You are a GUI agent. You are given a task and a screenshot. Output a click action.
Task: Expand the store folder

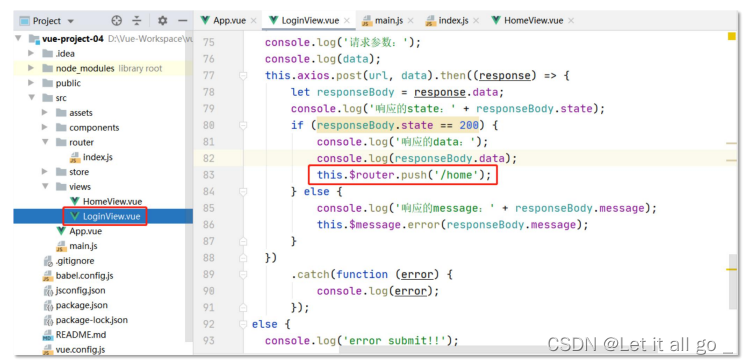[45, 172]
